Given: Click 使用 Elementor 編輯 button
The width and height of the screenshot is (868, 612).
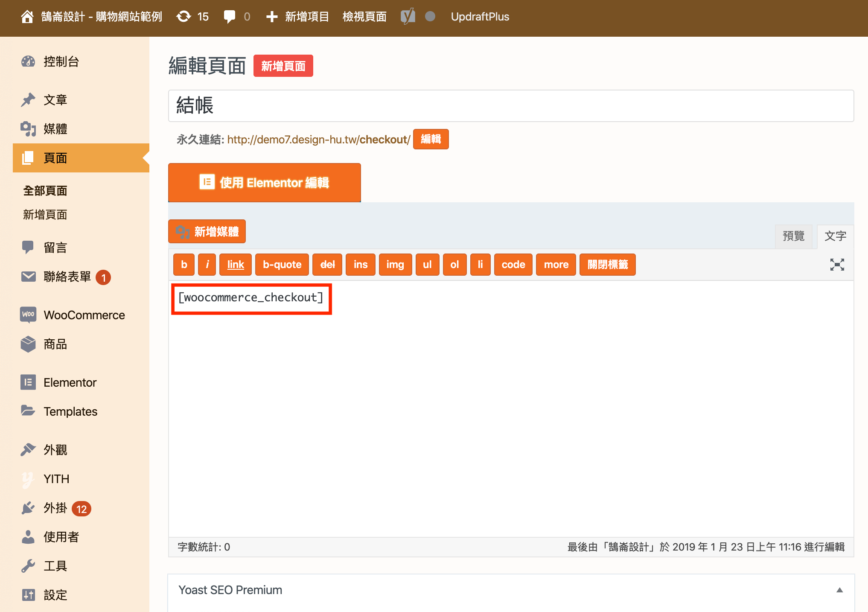Looking at the screenshot, I should point(264,184).
